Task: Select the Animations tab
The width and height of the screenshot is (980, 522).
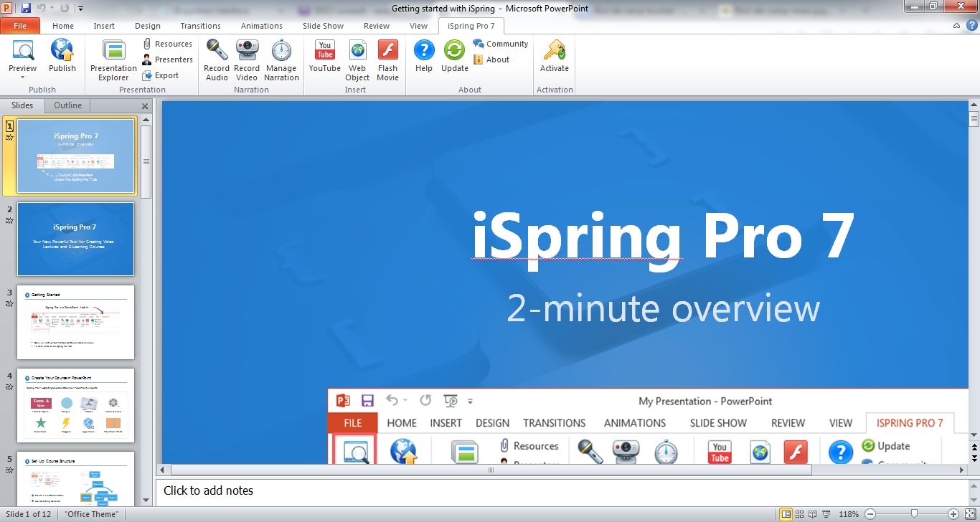Action: click(x=262, y=26)
